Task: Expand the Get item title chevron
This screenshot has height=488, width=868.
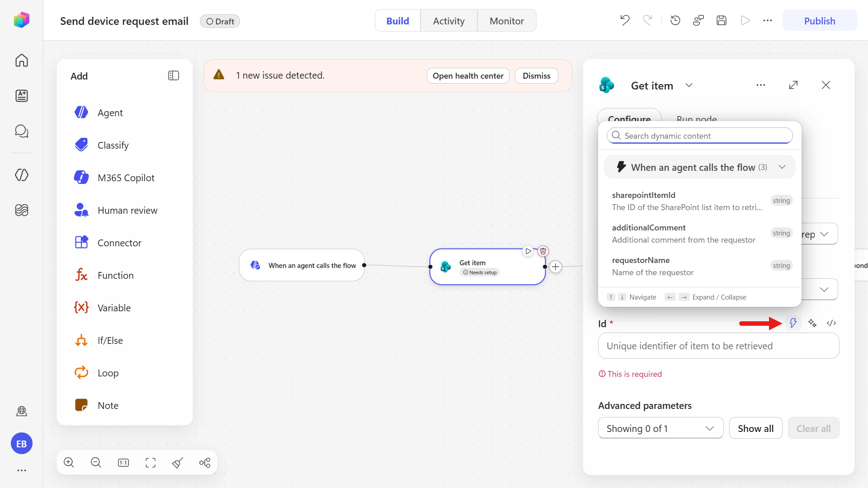Action: [689, 85]
